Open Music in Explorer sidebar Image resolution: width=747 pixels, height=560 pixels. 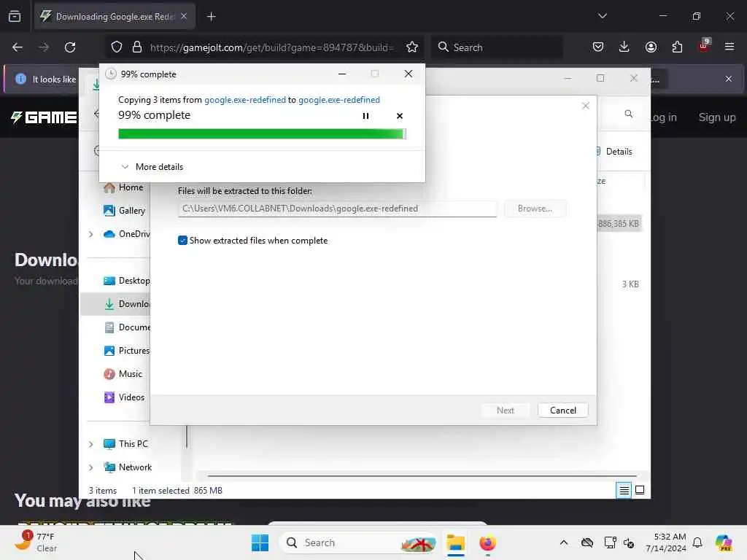[x=123, y=374]
